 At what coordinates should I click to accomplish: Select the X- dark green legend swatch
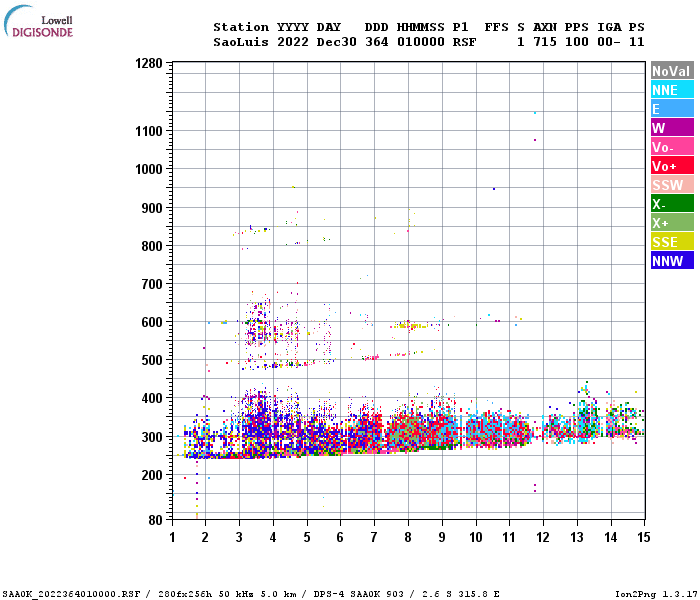(672, 204)
